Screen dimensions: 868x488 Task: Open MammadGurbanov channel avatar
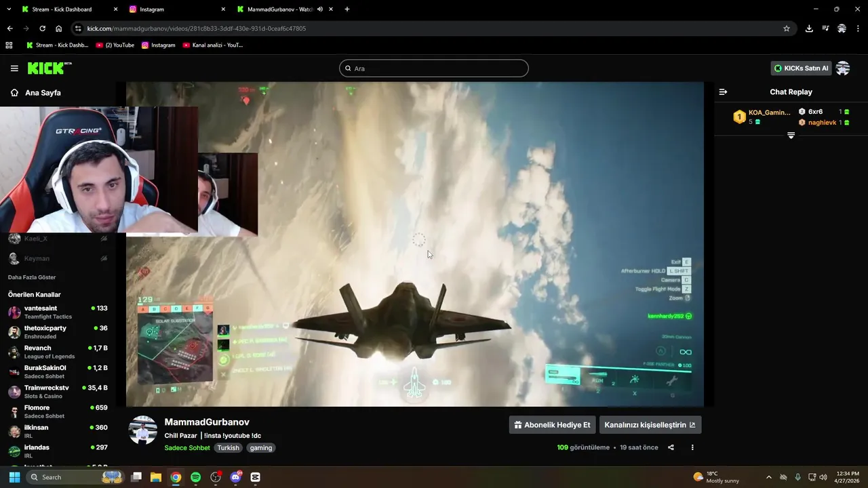[x=143, y=430]
